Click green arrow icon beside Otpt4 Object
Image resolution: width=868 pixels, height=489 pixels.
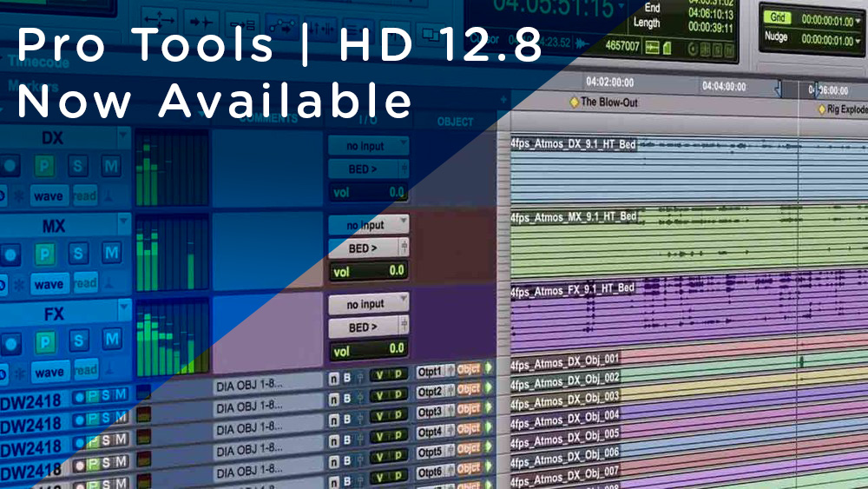point(488,427)
